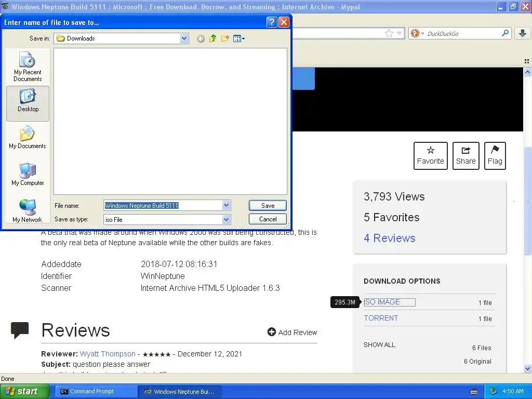Viewport: 532px width, 399px height.
Task: Click the WinNeptune identifier value
Action: point(163,276)
